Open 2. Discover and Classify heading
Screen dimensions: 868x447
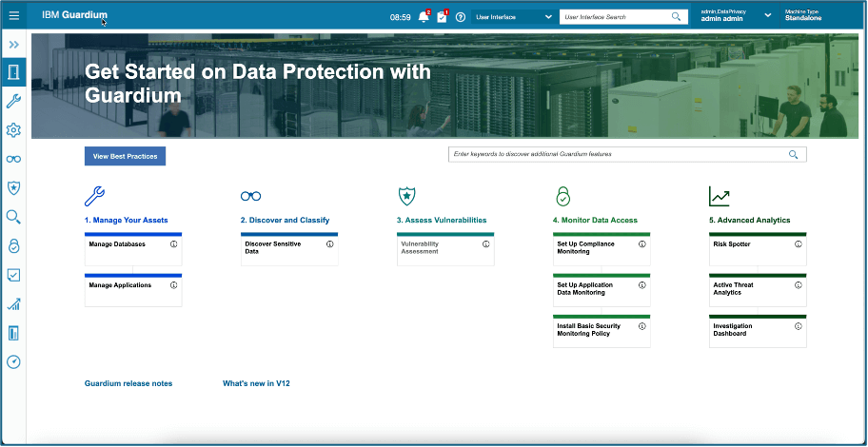coord(286,221)
